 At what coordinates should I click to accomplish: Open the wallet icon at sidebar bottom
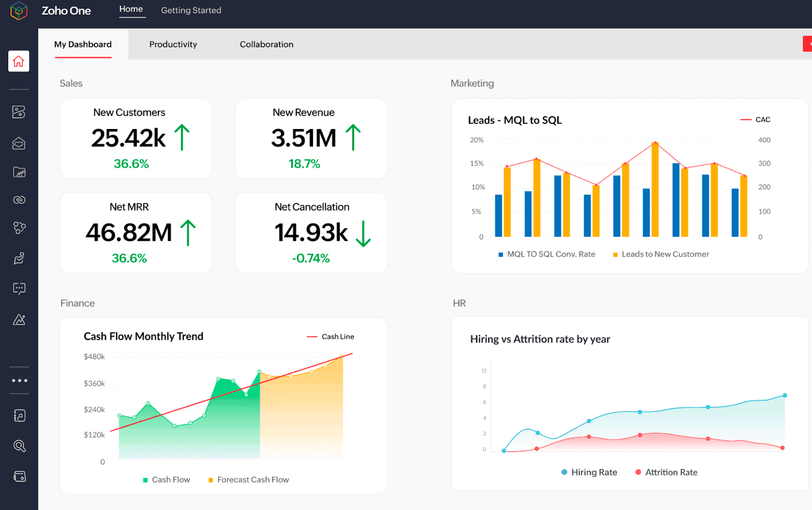click(18, 476)
